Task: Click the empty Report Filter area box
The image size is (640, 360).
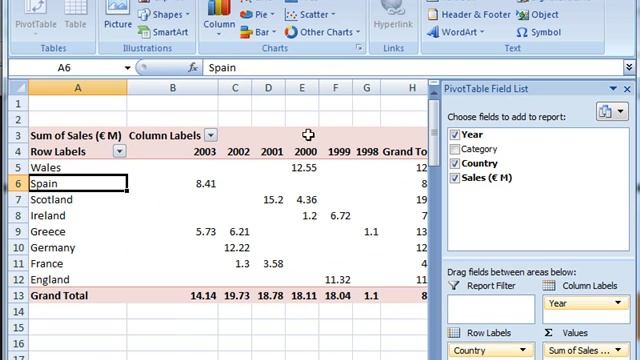Action: pos(491,309)
